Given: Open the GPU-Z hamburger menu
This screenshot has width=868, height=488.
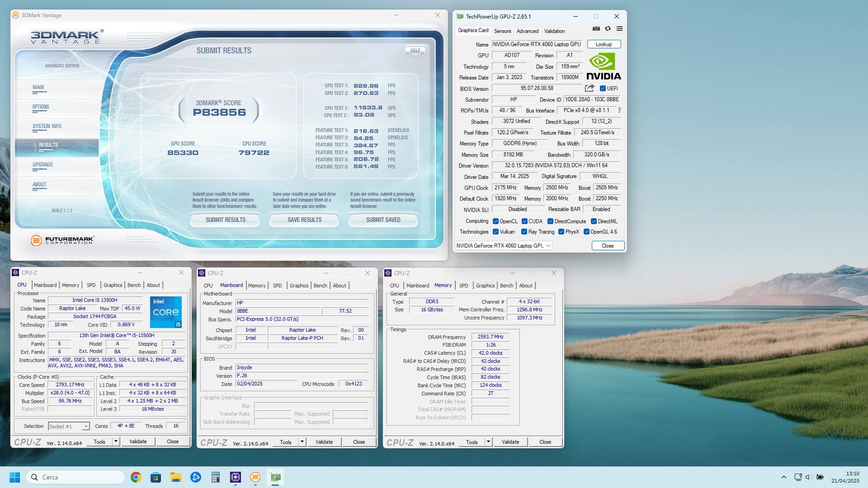Looking at the screenshot, I should [x=620, y=28].
